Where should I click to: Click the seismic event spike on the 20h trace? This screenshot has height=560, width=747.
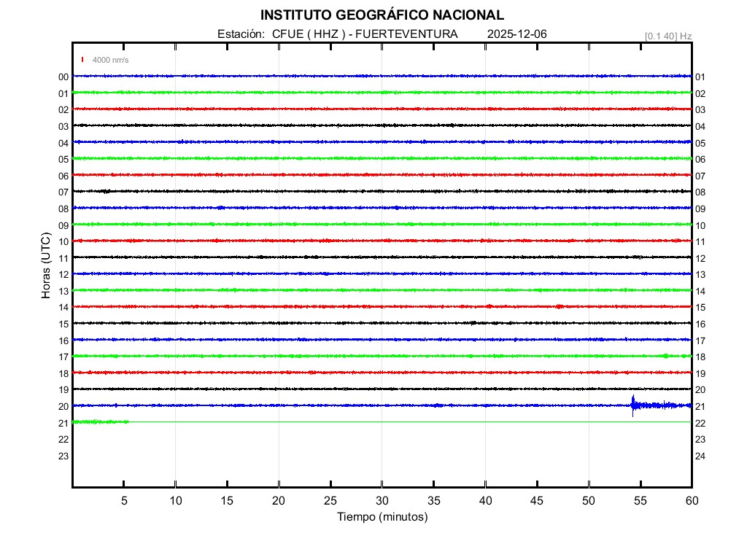click(633, 405)
